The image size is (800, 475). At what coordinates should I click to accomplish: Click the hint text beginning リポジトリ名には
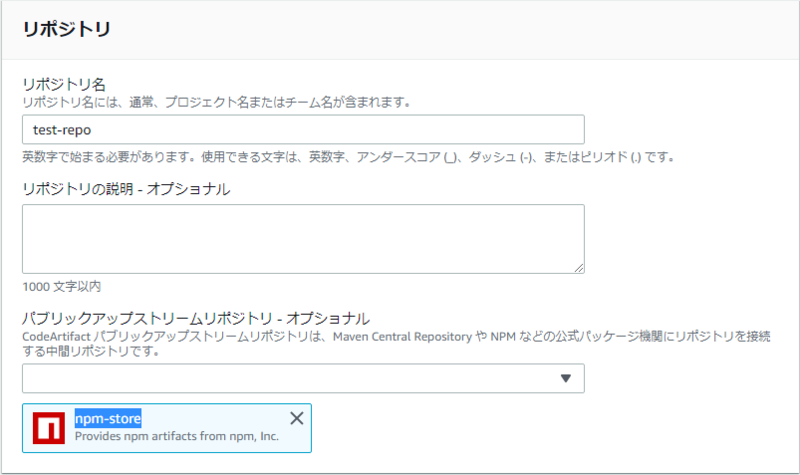click(216, 102)
